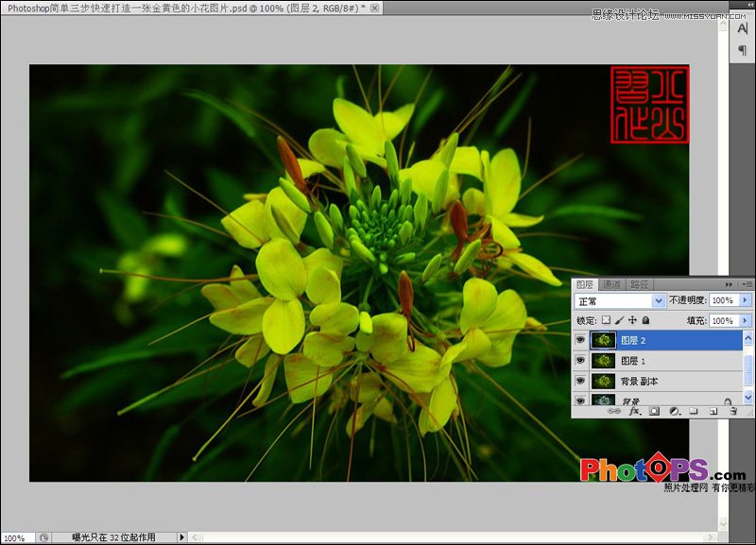Toggle visibility of 图层 1

580,361
